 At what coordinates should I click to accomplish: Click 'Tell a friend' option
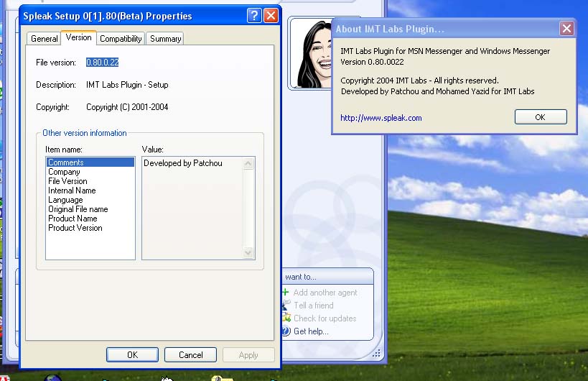click(x=314, y=306)
